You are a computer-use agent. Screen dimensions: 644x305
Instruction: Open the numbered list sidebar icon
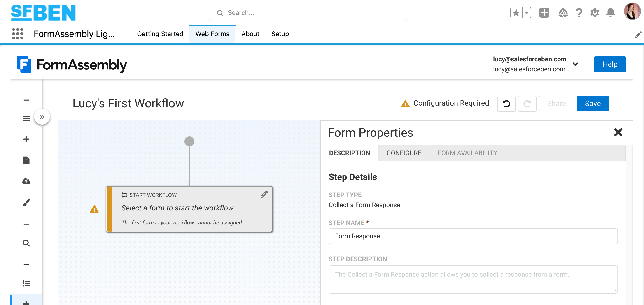pyautogui.click(x=26, y=283)
